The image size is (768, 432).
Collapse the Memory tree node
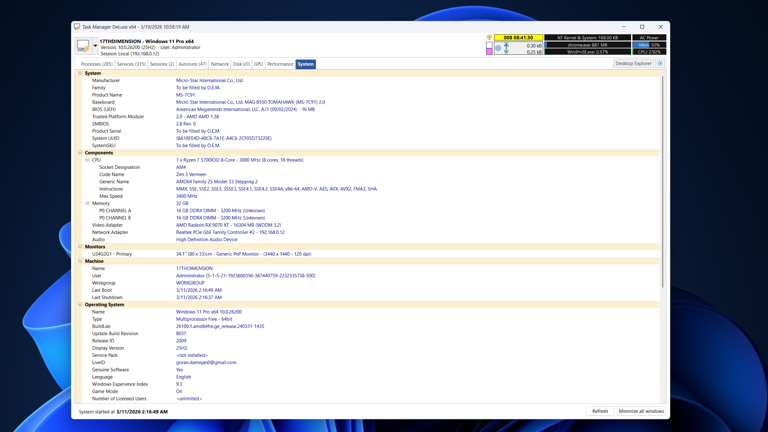click(x=88, y=203)
